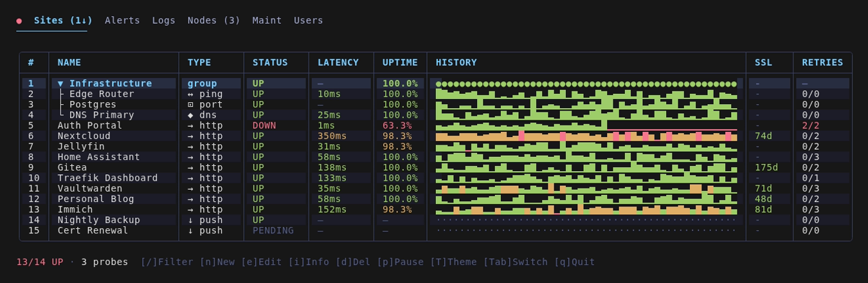Select the Vaultwarden site

click(x=436, y=188)
